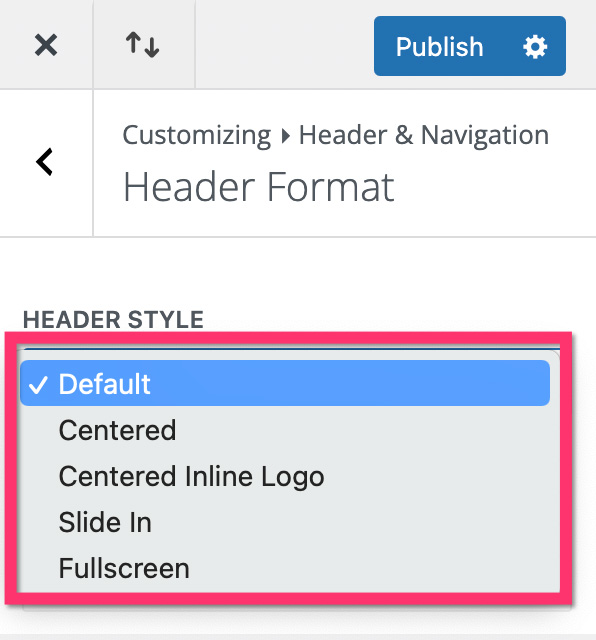Pick the Fullscreen header style
The image size is (596, 640).
[124, 569]
